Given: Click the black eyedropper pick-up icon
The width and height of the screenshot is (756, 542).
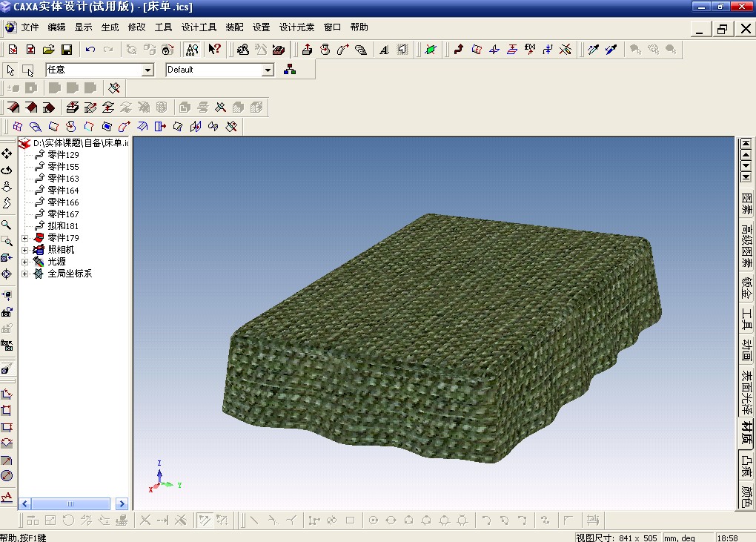Looking at the screenshot, I should 593,49.
